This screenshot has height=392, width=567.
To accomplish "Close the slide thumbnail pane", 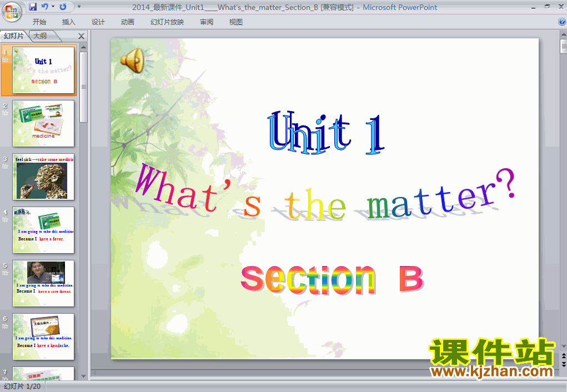I will point(82,36).
